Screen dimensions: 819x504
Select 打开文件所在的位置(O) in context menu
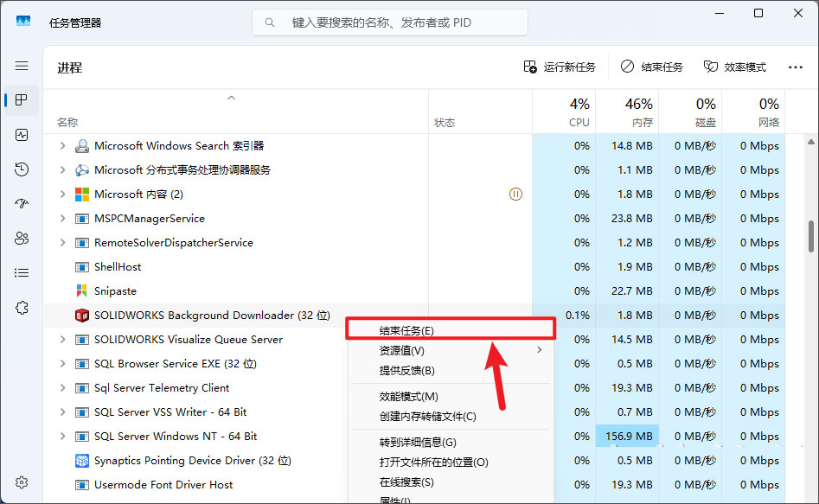[433, 463]
